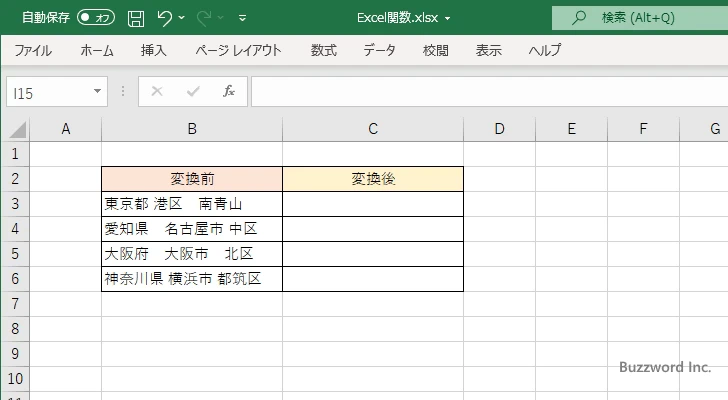Click the search magnifier icon
The image size is (728, 400).
[x=578, y=18]
